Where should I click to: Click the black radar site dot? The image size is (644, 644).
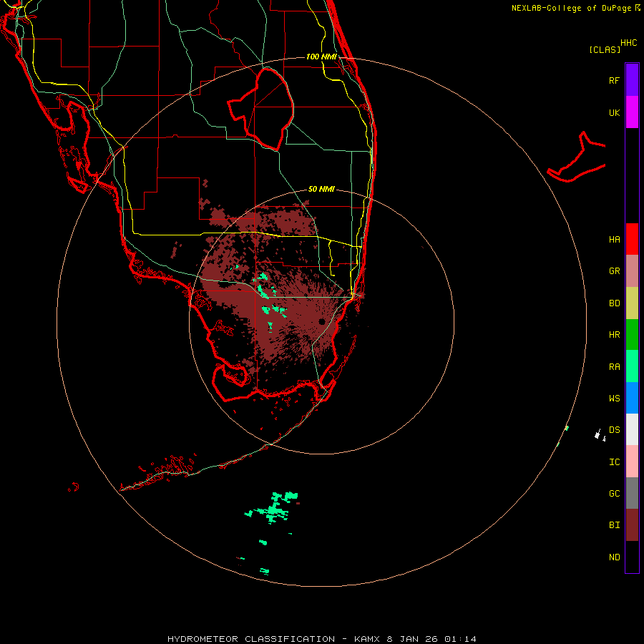pos(321,321)
